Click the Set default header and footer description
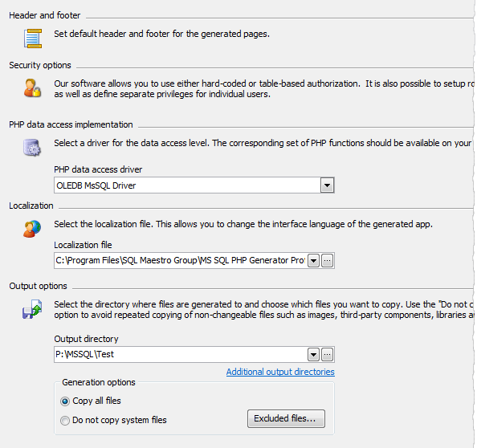Screen dimensions: 477x448 pos(162,34)
